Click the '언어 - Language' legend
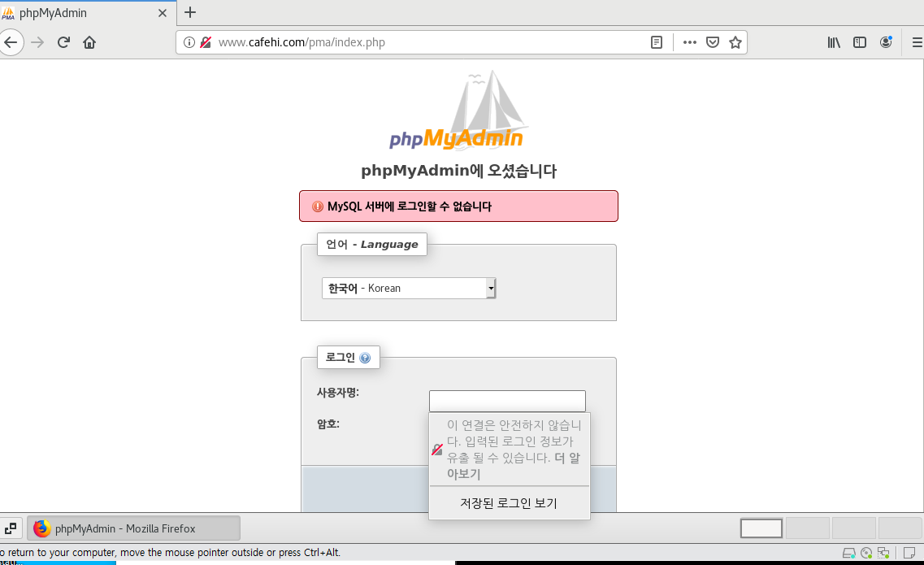The height and width of the screenshot is (565, 924). tap(372, 244)
